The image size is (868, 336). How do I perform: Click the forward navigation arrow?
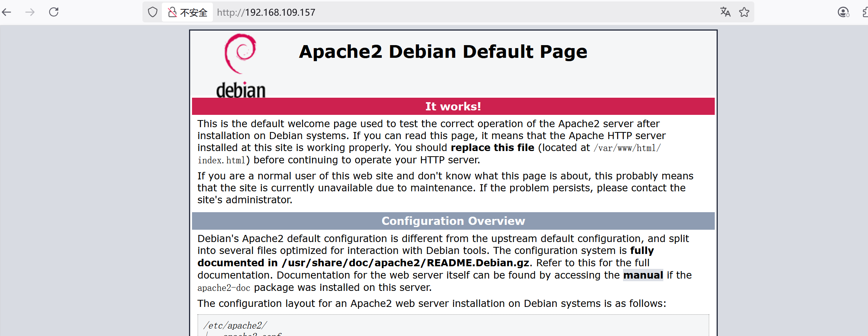[x=30, y=12]
